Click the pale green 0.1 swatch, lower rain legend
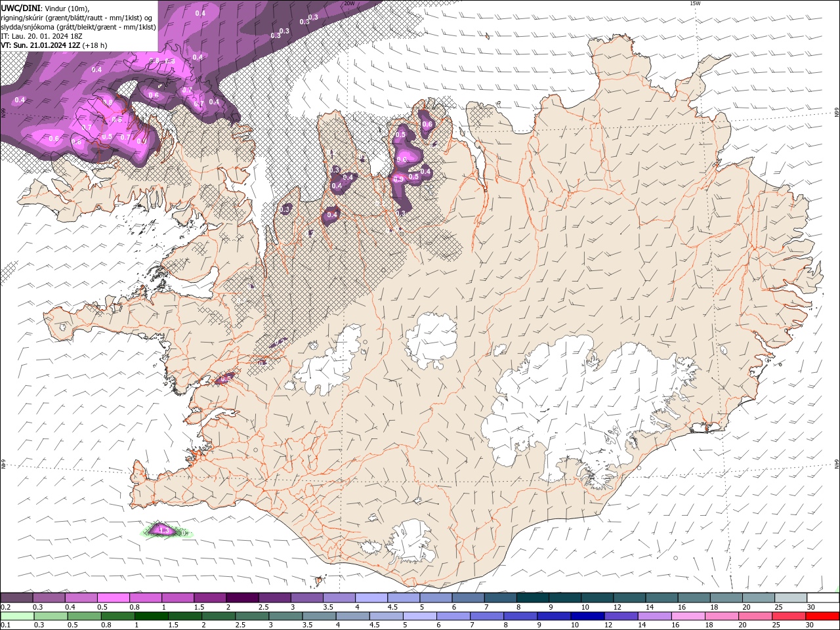Viewport: 840px width, 630px height. [17, 616]
